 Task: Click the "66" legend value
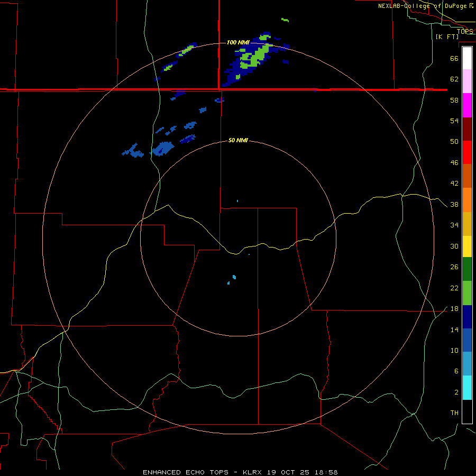pos(454,58)
